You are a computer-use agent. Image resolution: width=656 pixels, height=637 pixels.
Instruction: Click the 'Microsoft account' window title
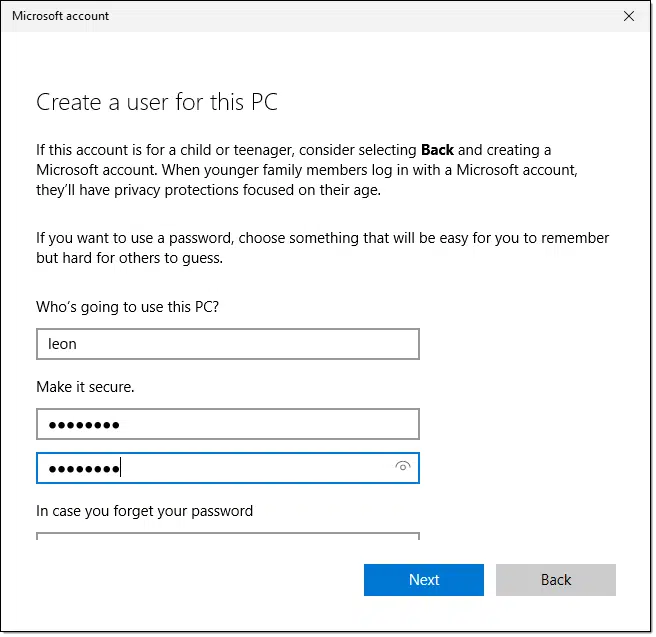point(60,16)
